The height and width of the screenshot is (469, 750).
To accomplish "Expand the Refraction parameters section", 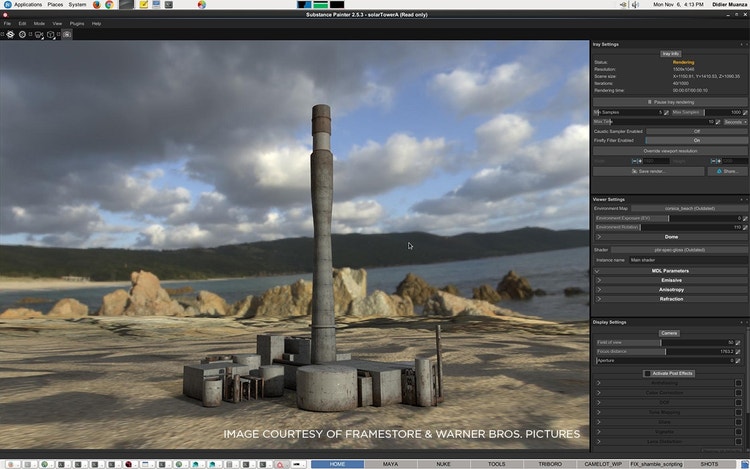I will pos(671,298).
